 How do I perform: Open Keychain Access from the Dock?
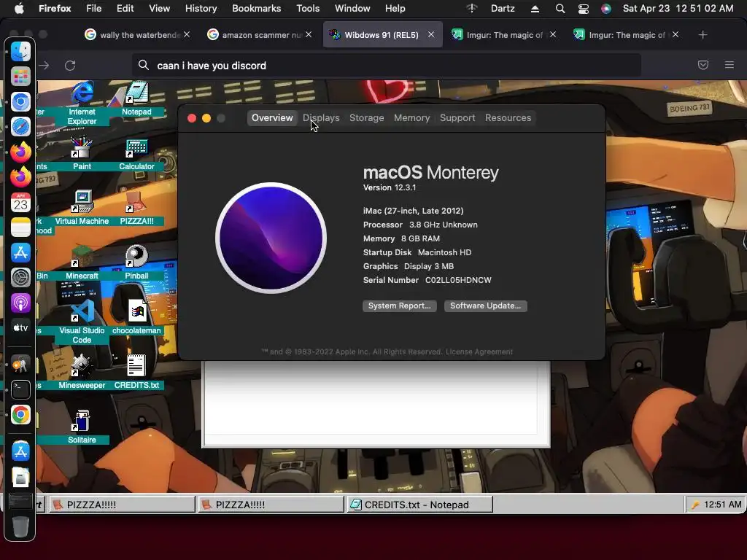(x=20, y=365)
